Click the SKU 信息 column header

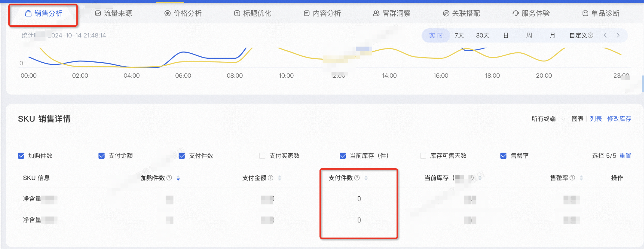[x=36, y=178]
